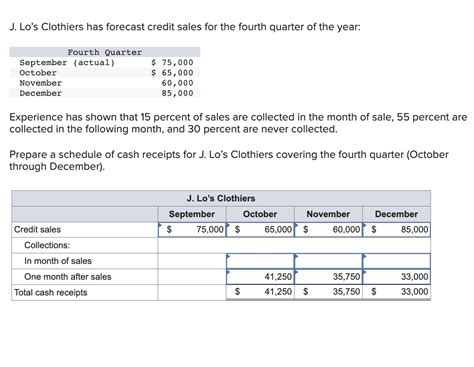Click the 'Fourth Quarter' data table heading

105,52
